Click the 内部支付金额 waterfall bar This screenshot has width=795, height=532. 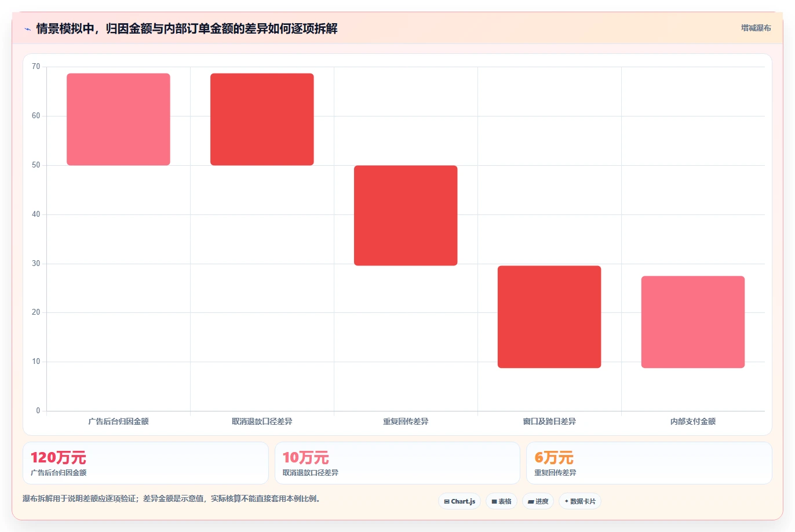click(x=693, y=322)
